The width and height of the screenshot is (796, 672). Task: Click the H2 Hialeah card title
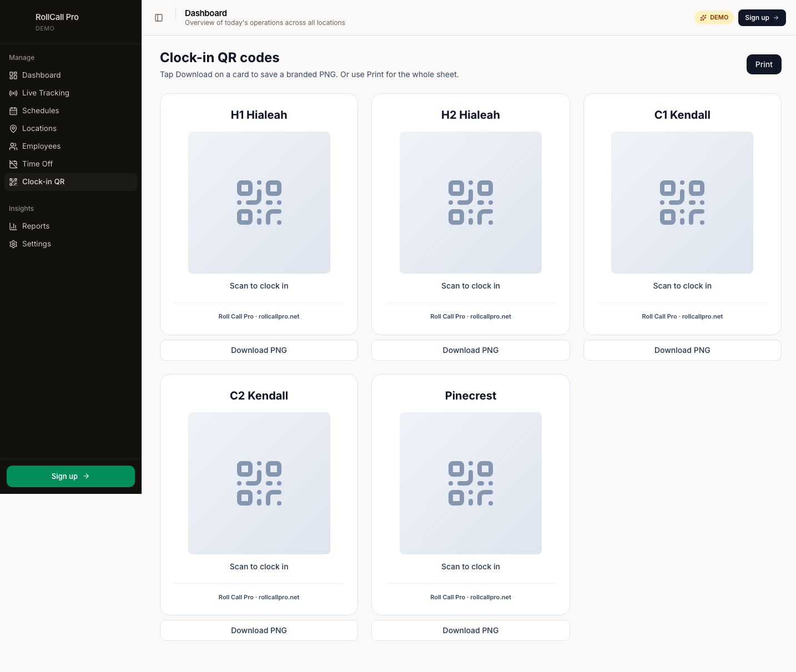point(471,115)
